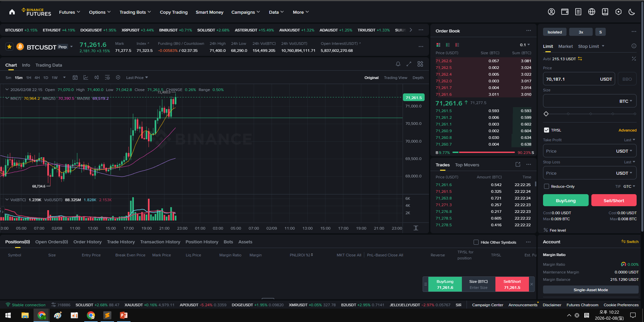Screen dimensions: 644x322
Task: Click the red Sell/Short button
Action: click(x=614, y=200)
